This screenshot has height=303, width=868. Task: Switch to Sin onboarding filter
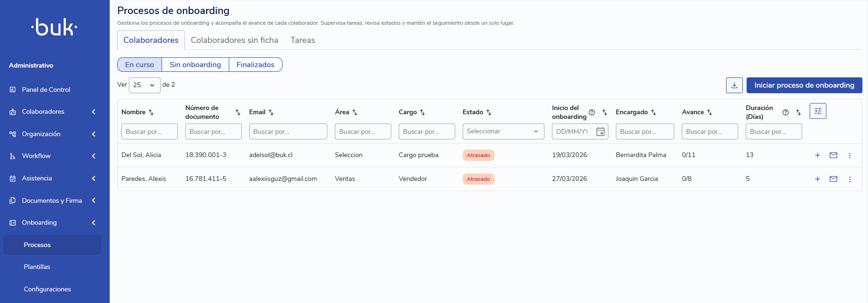(x=195, y=65)
